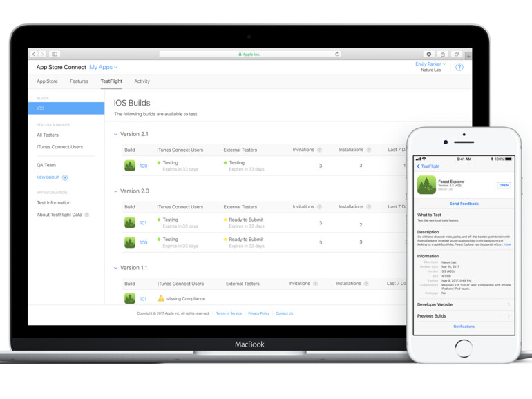This screenshot has height=399, width=532.
Task: Switch to Activity tab
Action: tap(142, 81)
